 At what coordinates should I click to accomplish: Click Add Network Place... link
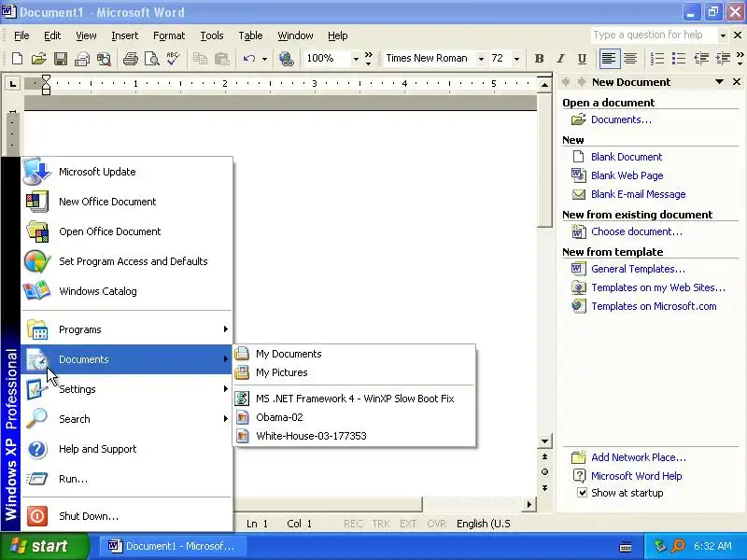[639, 457]
